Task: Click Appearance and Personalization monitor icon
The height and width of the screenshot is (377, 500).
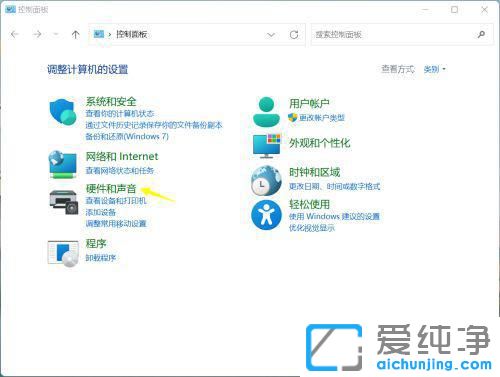Action: pyautogui.click(x=267, y=146)
